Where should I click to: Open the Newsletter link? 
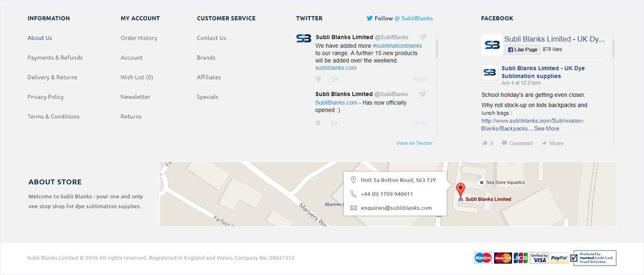pos(135,97)
